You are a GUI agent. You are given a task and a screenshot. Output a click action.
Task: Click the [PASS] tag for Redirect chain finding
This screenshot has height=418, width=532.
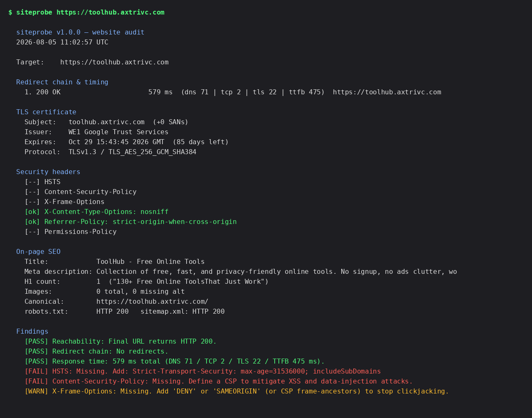point(37,352)
